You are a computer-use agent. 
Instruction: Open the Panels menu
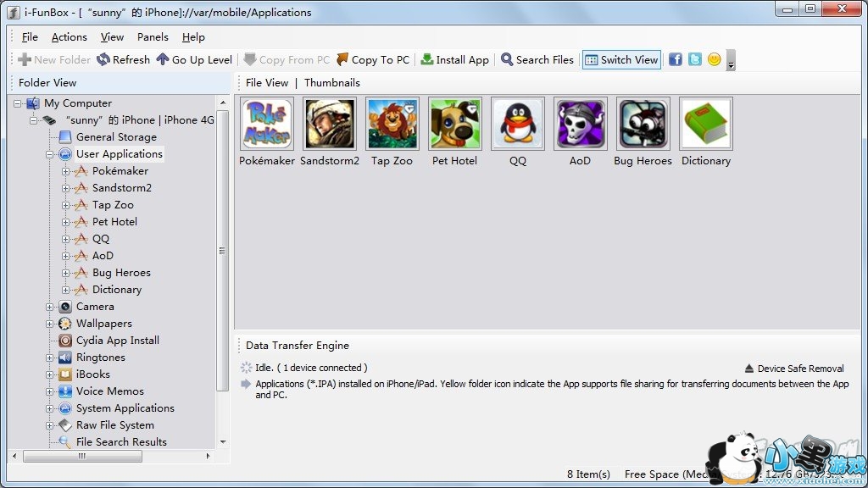coord(153,37)
